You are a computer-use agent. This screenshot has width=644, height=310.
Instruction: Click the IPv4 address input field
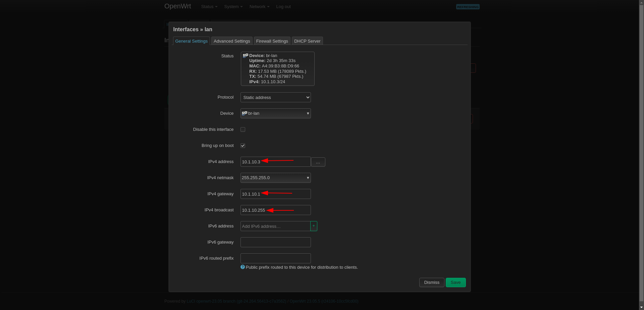(276, 162)
